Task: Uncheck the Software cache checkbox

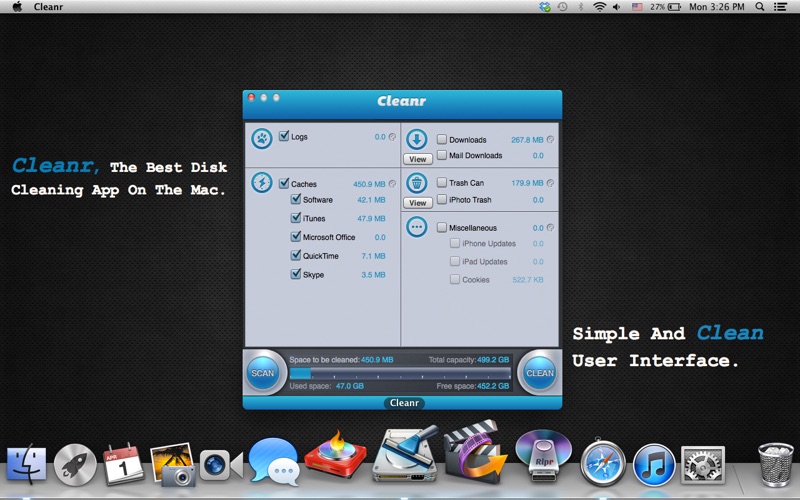Action: pyautogui.click(x=296, y=198)
